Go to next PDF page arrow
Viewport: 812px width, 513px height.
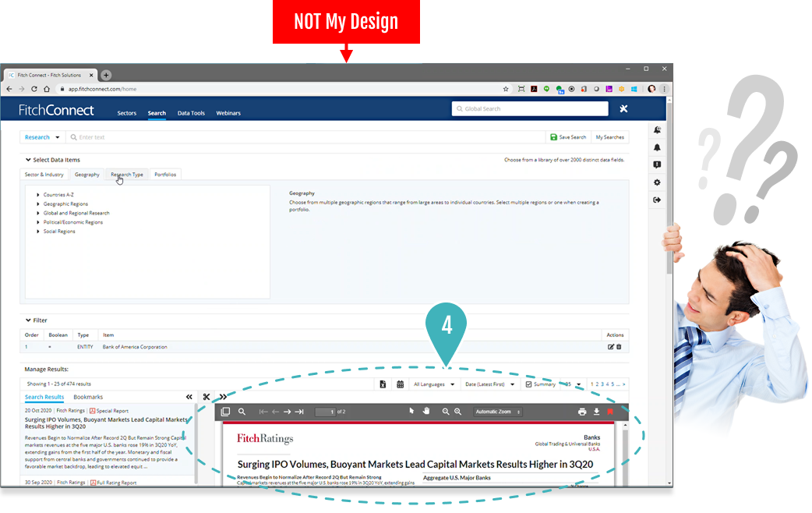[x=288, y=412]
